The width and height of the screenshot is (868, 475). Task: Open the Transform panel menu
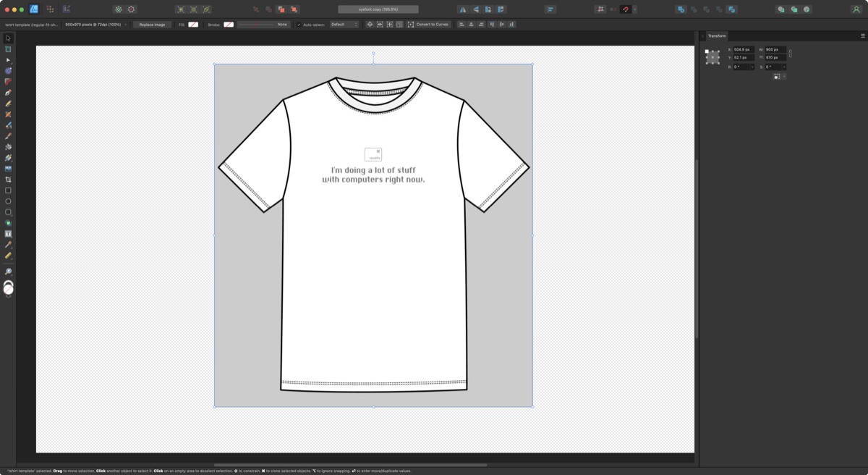862,35
